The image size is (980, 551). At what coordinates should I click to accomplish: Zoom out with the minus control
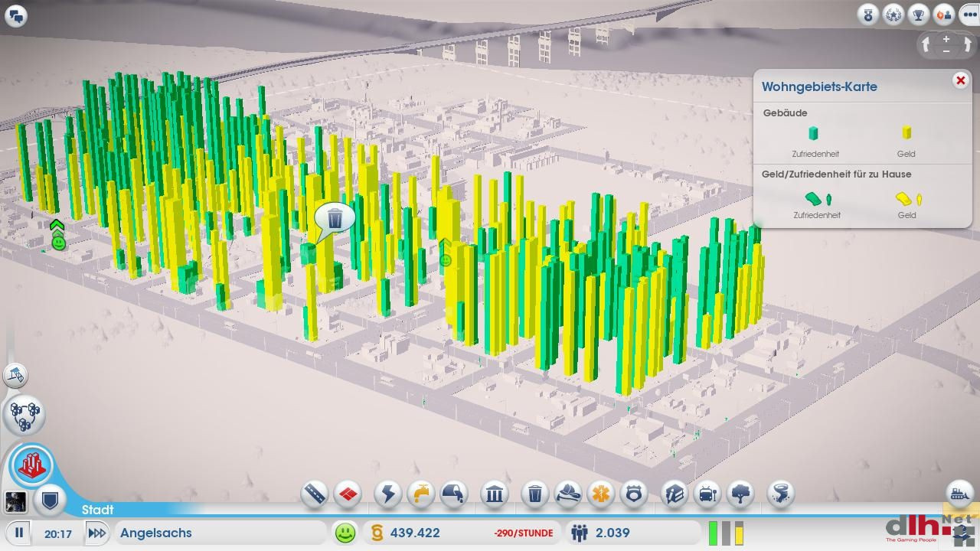(x=946, y=51)
